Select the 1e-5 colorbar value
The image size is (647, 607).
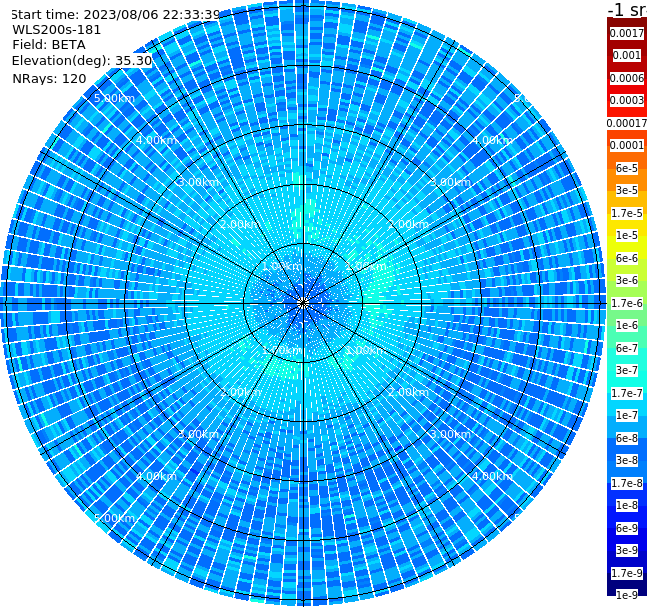[627, 235]
